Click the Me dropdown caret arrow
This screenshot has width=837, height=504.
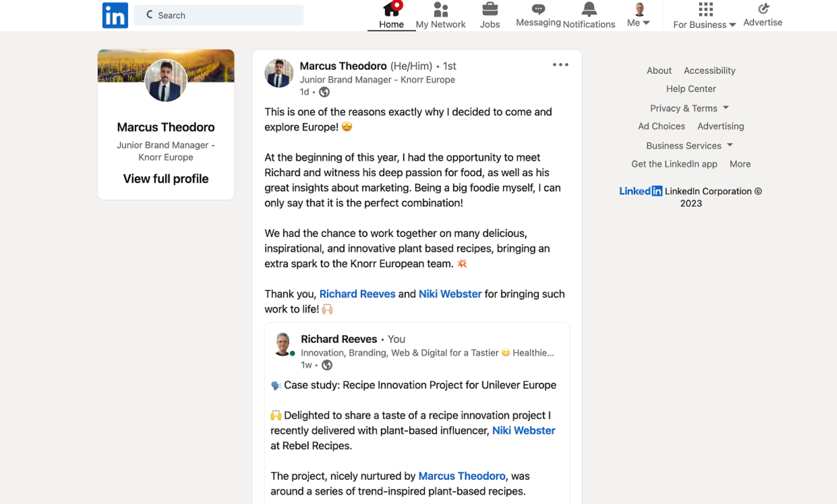tap(646, 23)
